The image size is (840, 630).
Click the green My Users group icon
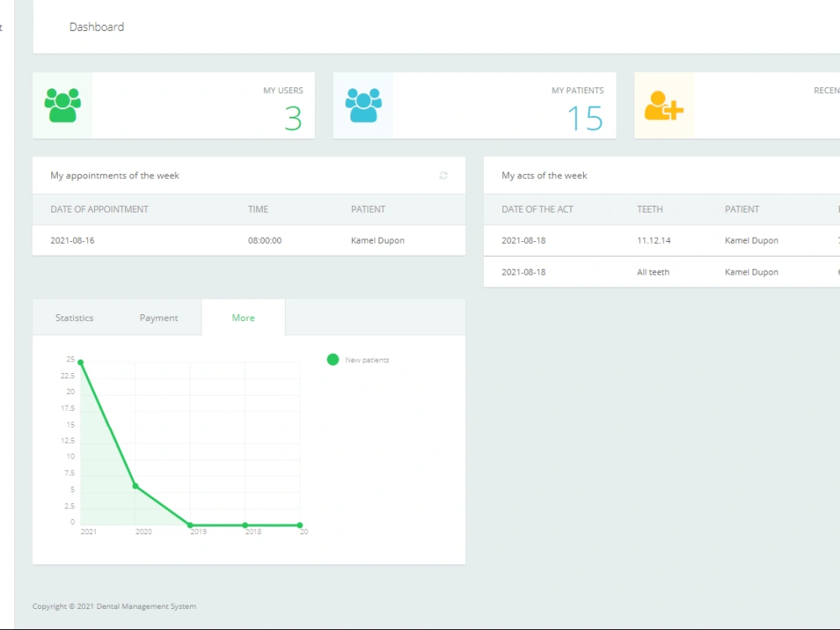coord(63,106)
